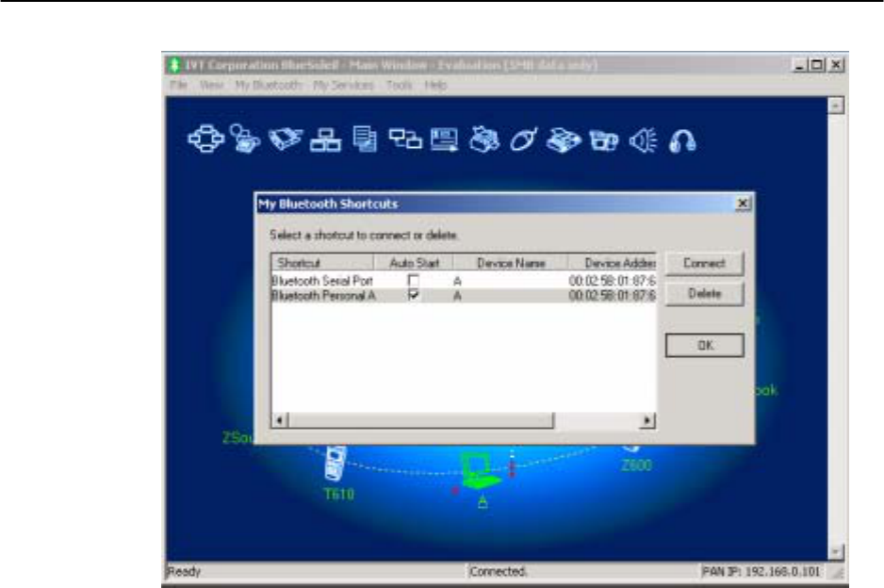Click the Basic Imaging camera icon

pyautogui.click(x=604, y=139)
